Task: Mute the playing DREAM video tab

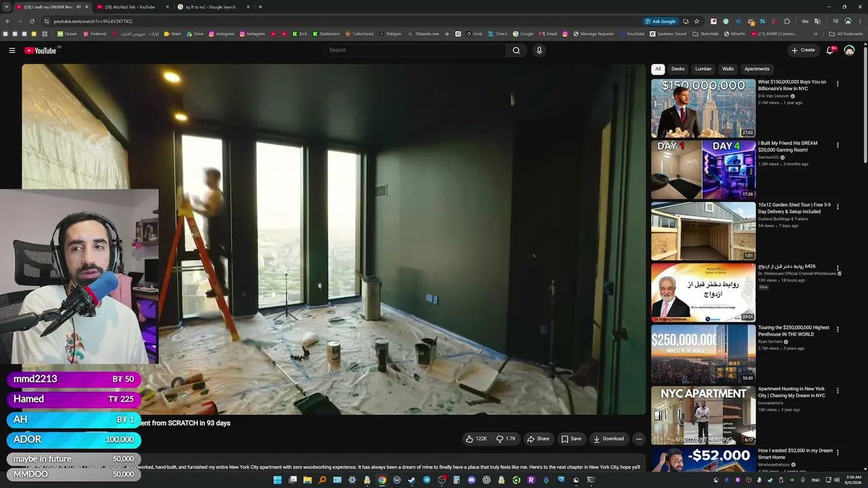Action: pyautogui.click(x=79, y=7)
